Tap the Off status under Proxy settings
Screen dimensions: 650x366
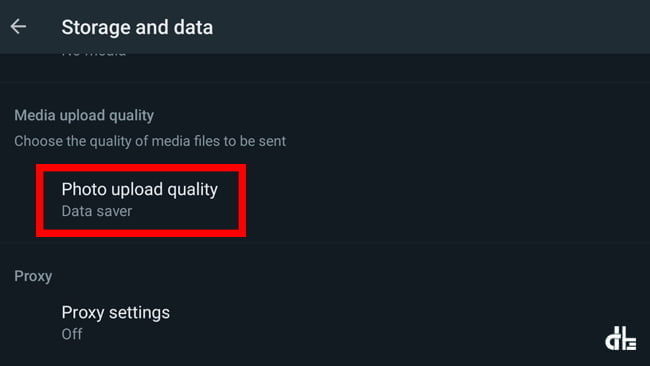tap(72, 334)
